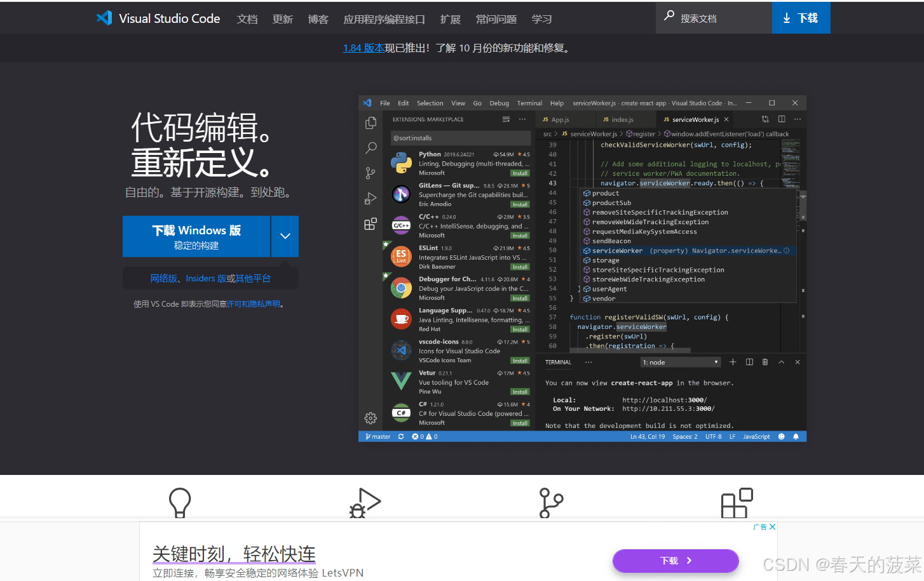924x581 pixels.
Task: Click the Vetur extension icon
Action: [401, 382]
